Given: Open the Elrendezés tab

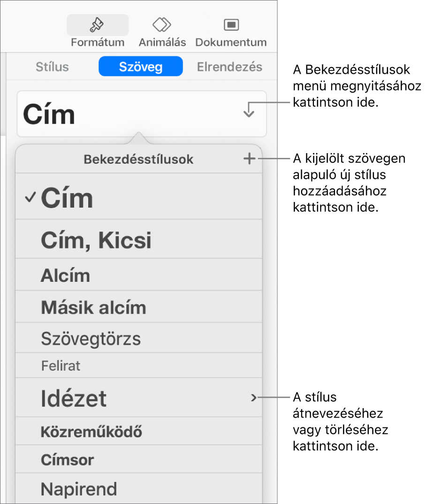Looking at the screenshot, I should click(x=229, y=67).
